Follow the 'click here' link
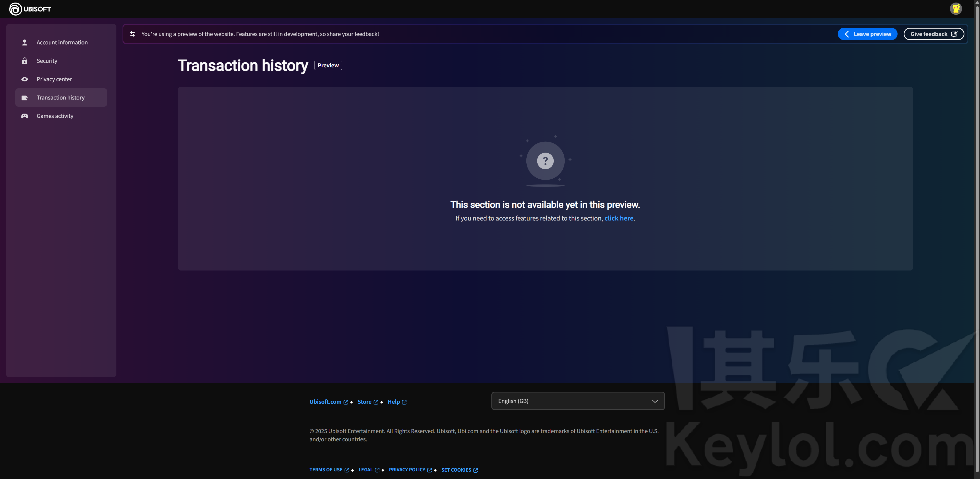The image size is (980, 479). [619, 218]
